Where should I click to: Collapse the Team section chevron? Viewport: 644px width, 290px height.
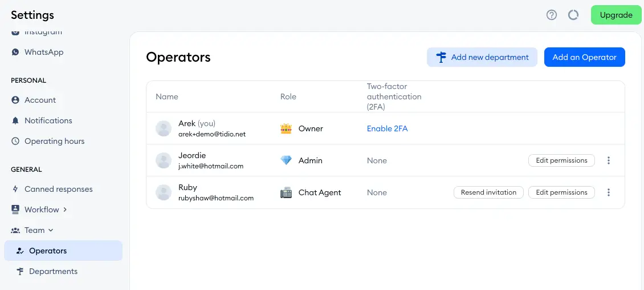click(x=51, y=231)
